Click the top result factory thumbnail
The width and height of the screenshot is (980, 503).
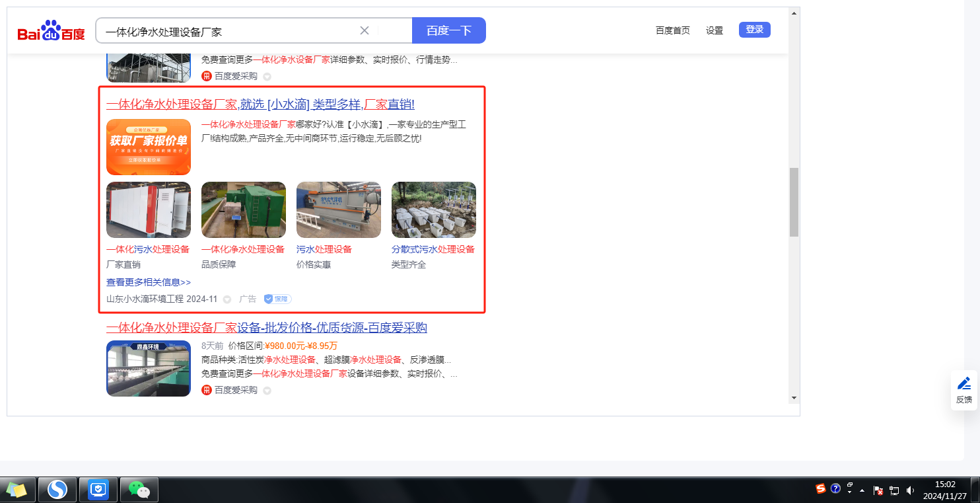pyautogui.click(x=149, y=68)
